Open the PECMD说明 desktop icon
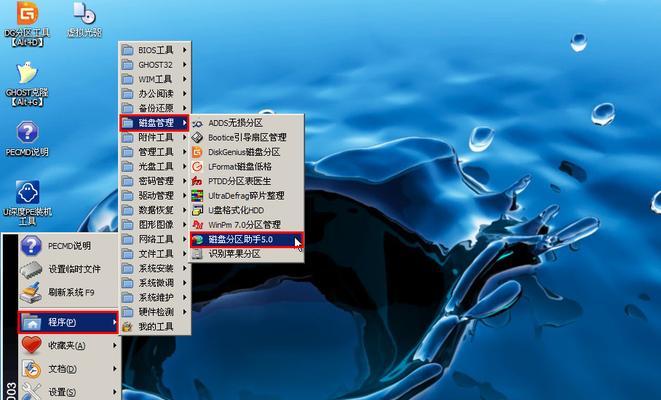This screenshot has height=400, width=661. pyautogui.click(x=27, y=138)
